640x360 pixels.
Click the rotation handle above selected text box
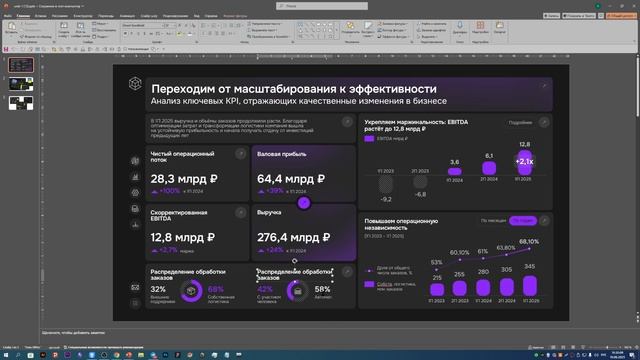point(295,261)
